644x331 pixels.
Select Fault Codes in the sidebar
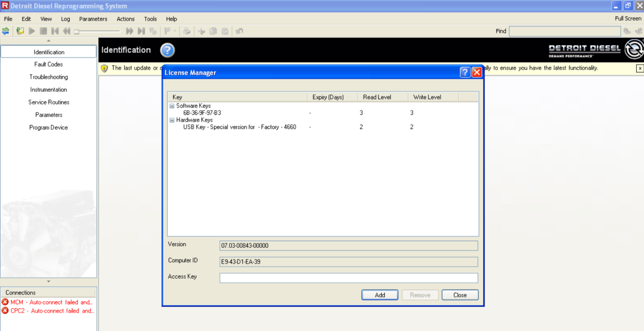[49, 64]
